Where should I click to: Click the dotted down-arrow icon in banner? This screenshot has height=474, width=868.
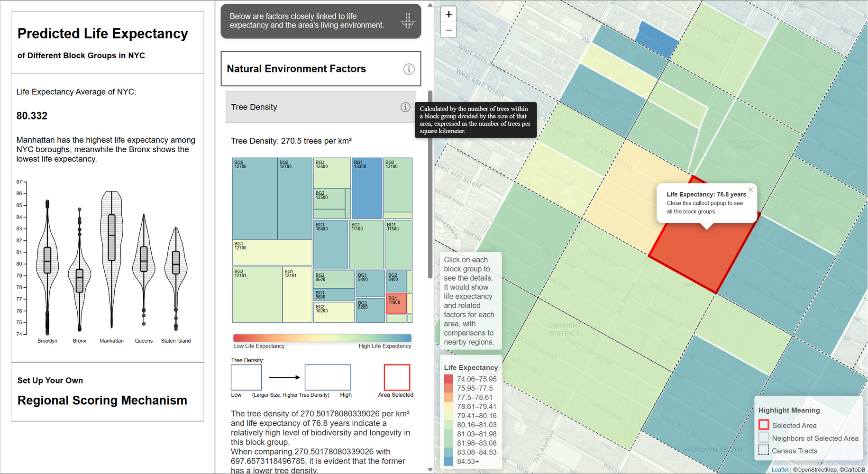tap(408, 21)
